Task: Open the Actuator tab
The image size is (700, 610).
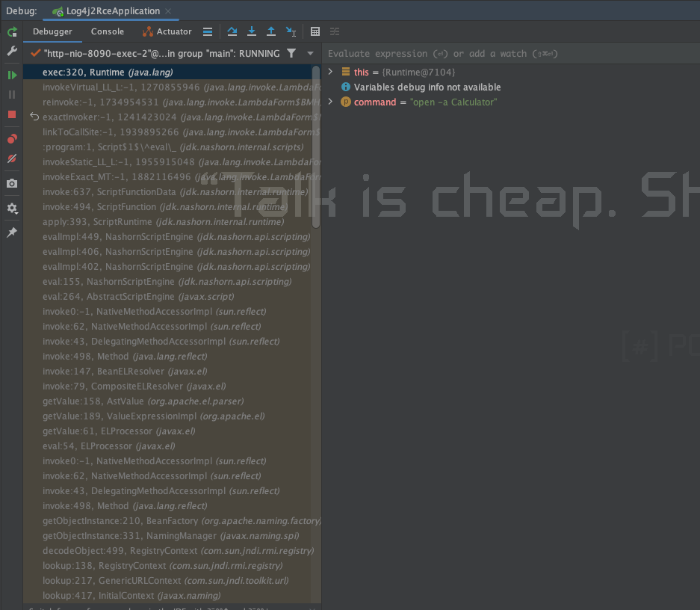Action: (x=167, y=31)
